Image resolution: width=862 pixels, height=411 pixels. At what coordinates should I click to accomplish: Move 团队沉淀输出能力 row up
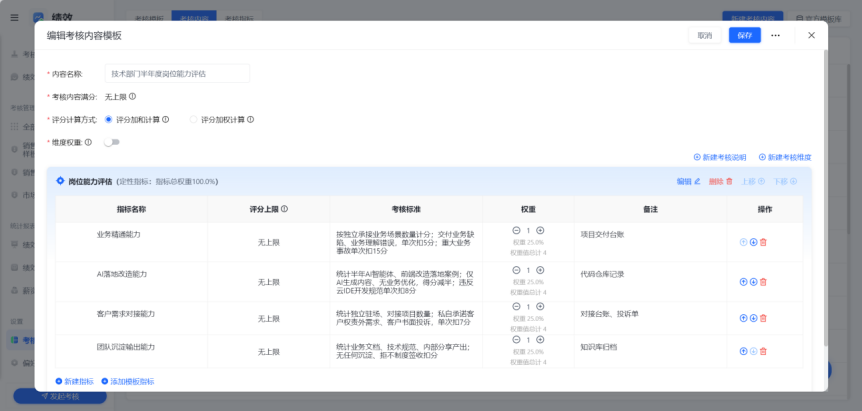click(743, 351)
